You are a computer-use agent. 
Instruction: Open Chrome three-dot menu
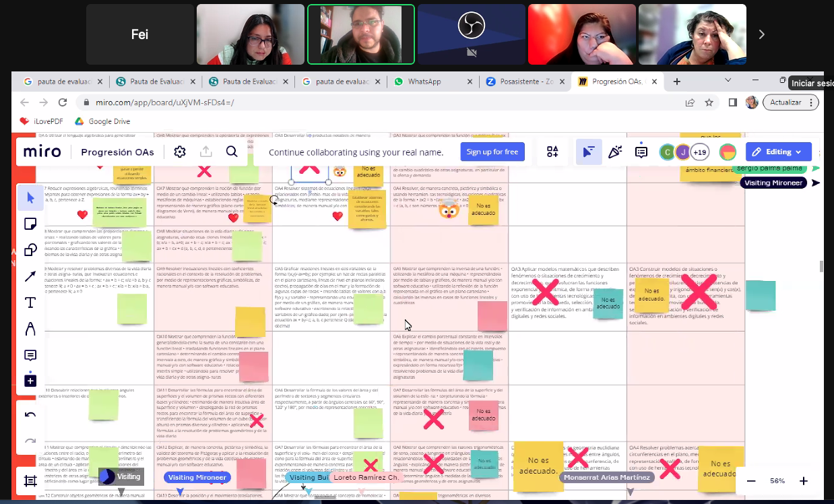(812, 102)
